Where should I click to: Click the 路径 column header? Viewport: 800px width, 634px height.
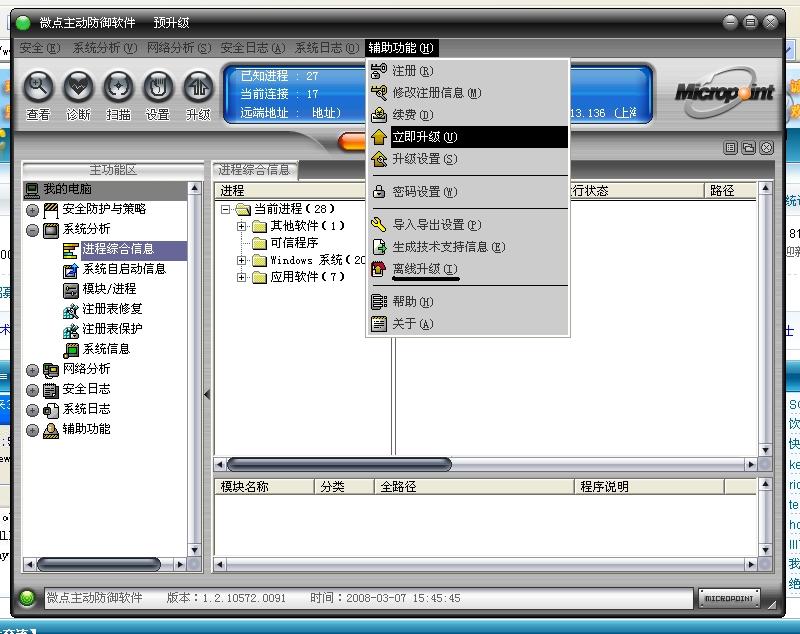pos(730,191)
